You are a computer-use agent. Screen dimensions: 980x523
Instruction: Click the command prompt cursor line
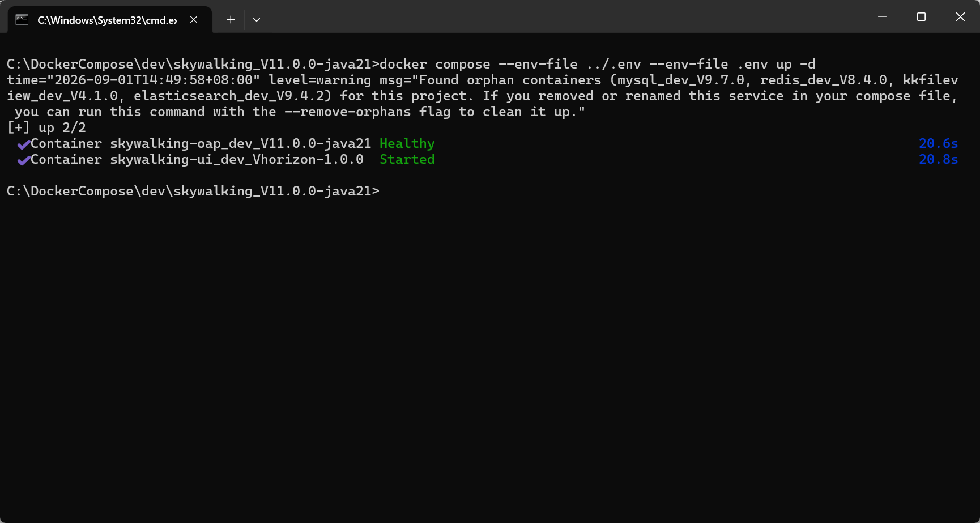(193, 191)
